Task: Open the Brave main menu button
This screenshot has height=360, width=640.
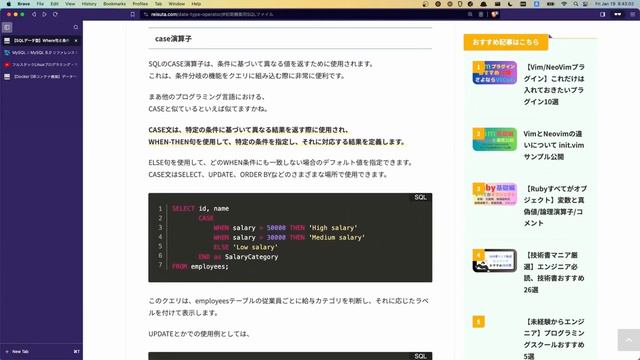Action: [632, 14]
